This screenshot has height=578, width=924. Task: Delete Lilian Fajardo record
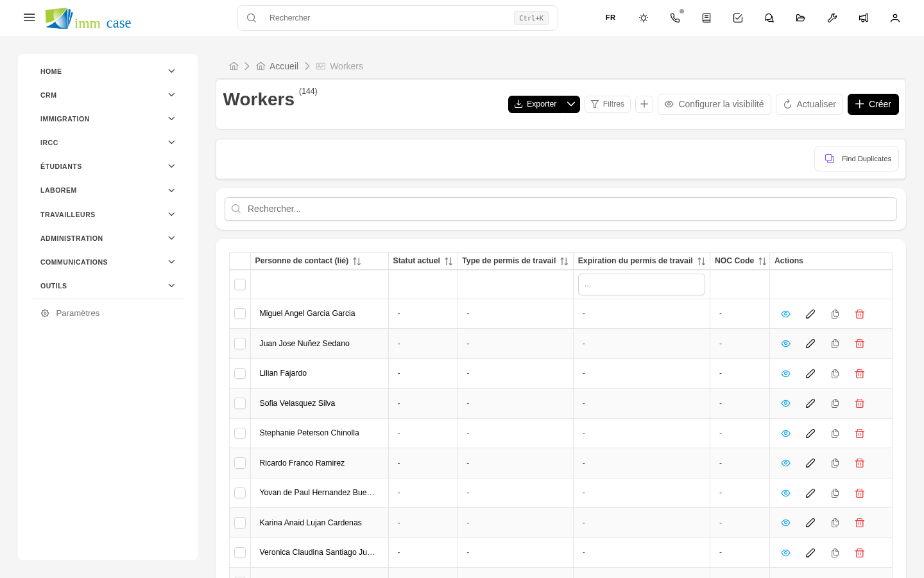(x=860, y=374)
